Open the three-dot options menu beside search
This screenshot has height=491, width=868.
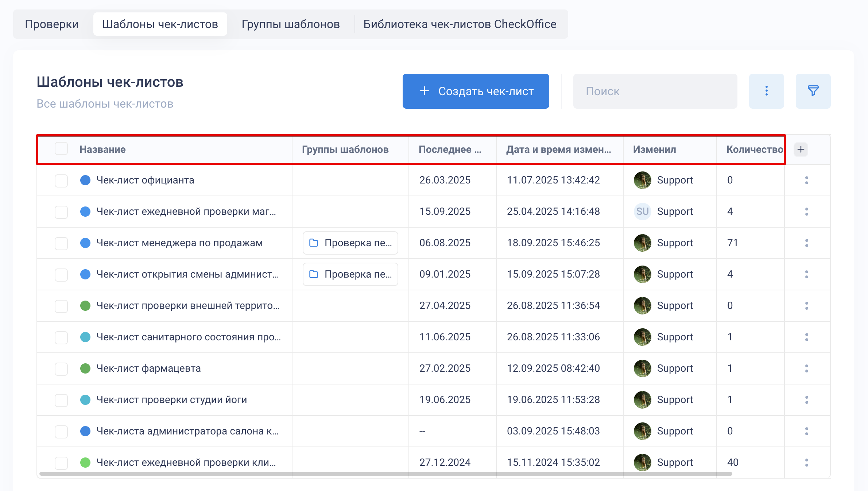pos(766,91)
